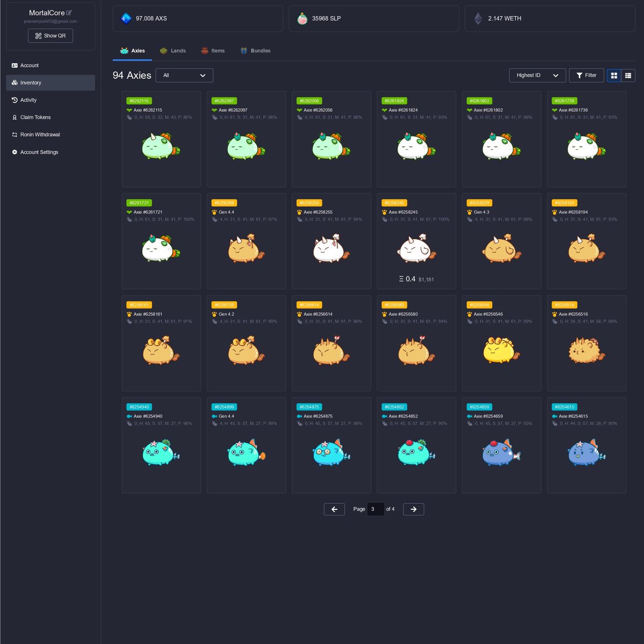Open Axie #6262115 card image

(161, 145)
